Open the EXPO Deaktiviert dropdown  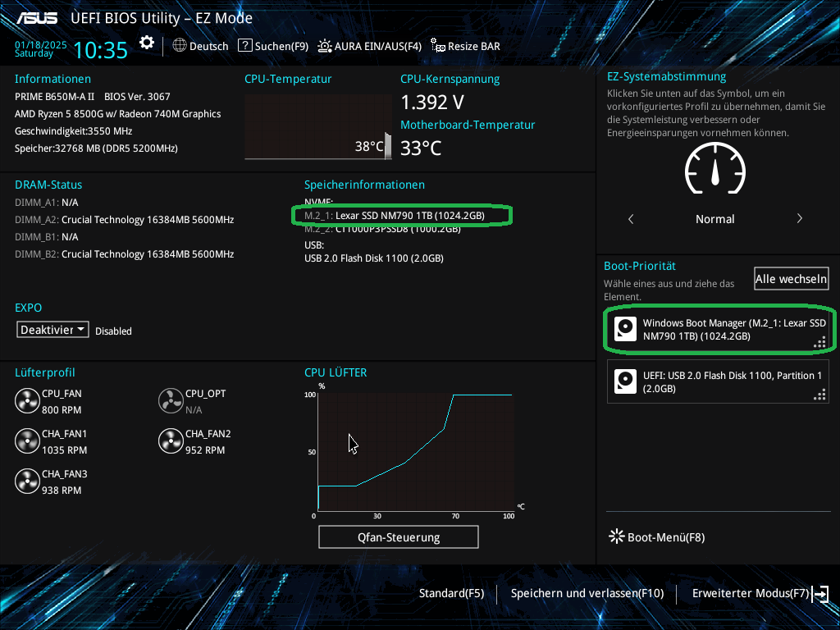52,330
